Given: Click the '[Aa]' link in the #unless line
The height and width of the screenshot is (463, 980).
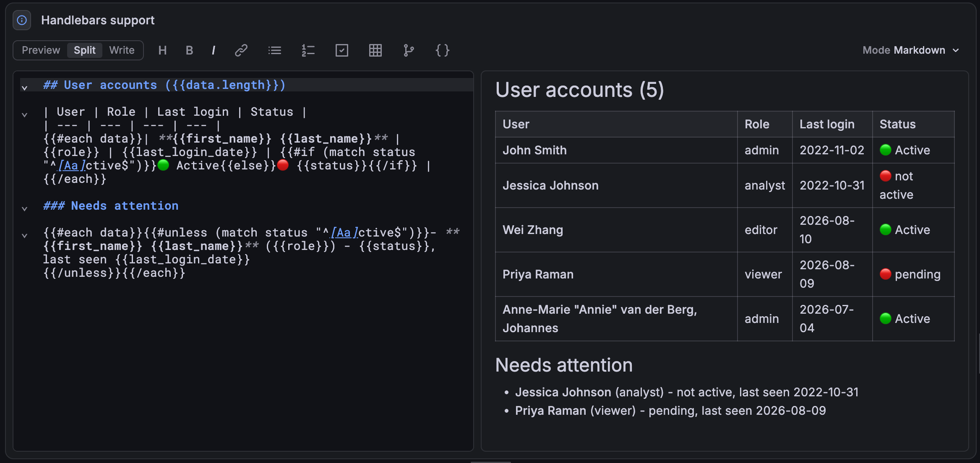Looking at the screenshot, I should pyautogui.click(x=344, y=233).
